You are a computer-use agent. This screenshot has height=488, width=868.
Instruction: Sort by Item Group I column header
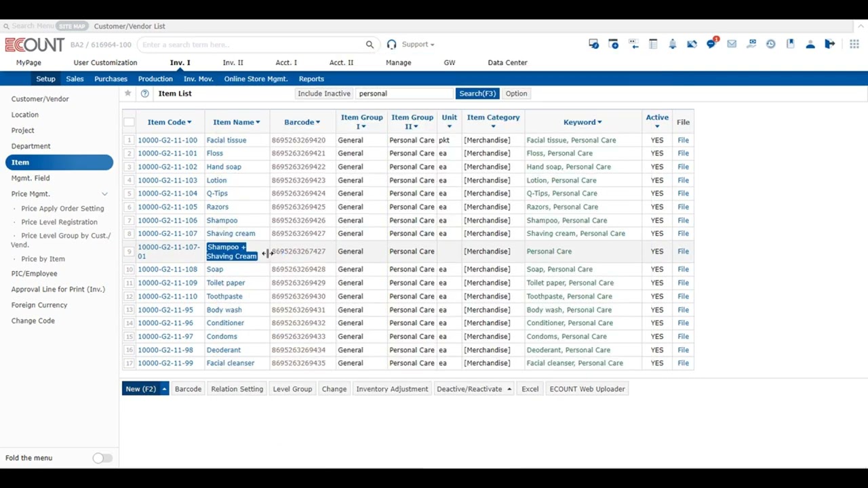(361, 121)
